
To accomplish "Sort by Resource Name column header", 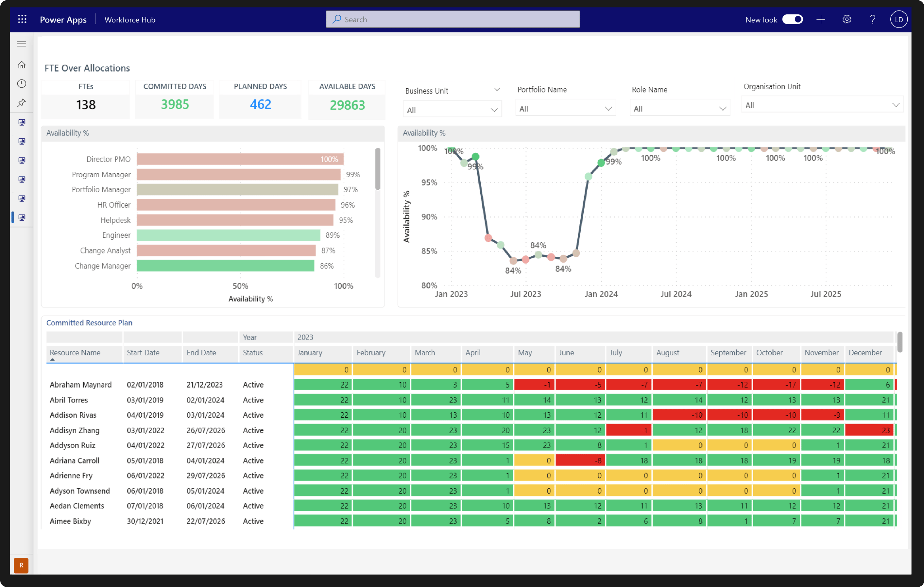I will coord(75,353).
